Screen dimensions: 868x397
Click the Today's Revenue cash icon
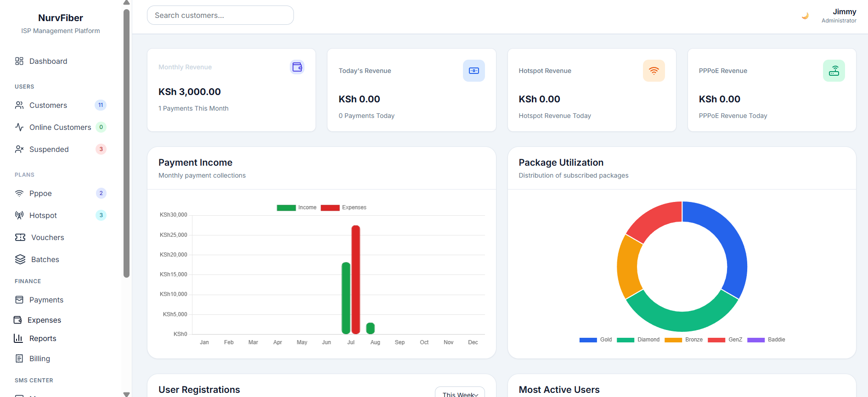(473, 71)
